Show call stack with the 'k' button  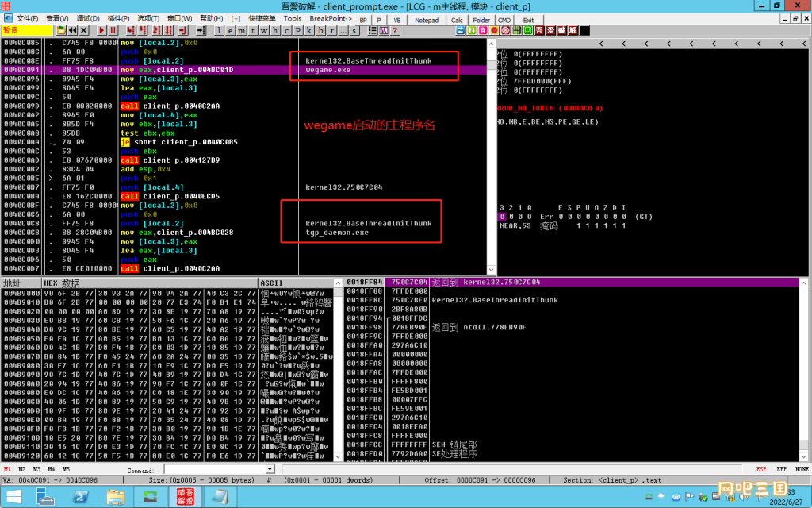[x=309, y=31]
